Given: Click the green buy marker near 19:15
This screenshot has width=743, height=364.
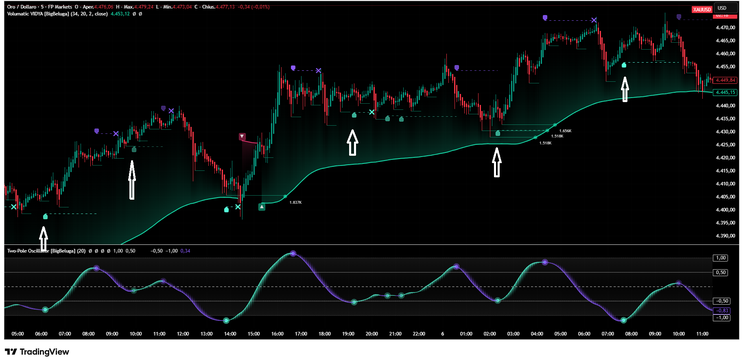Looking at the screenshot, I should point(354,115).
